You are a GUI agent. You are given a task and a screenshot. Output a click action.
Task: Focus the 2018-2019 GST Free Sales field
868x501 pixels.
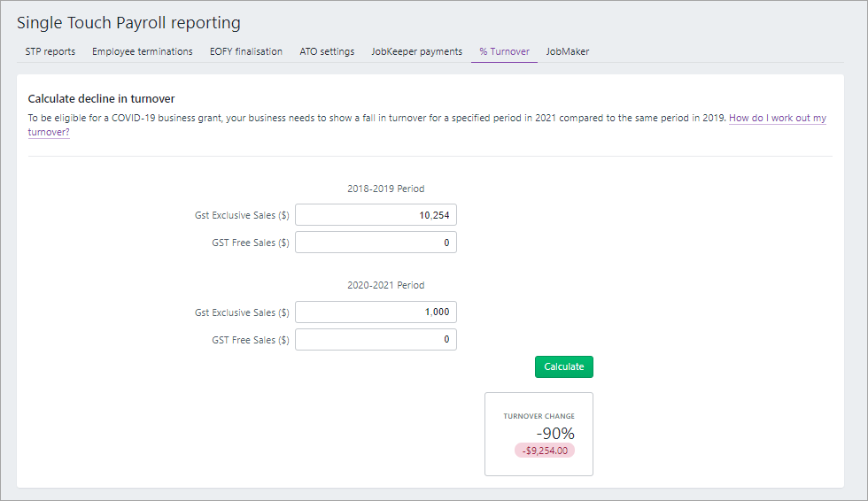[x=376, y=243]
